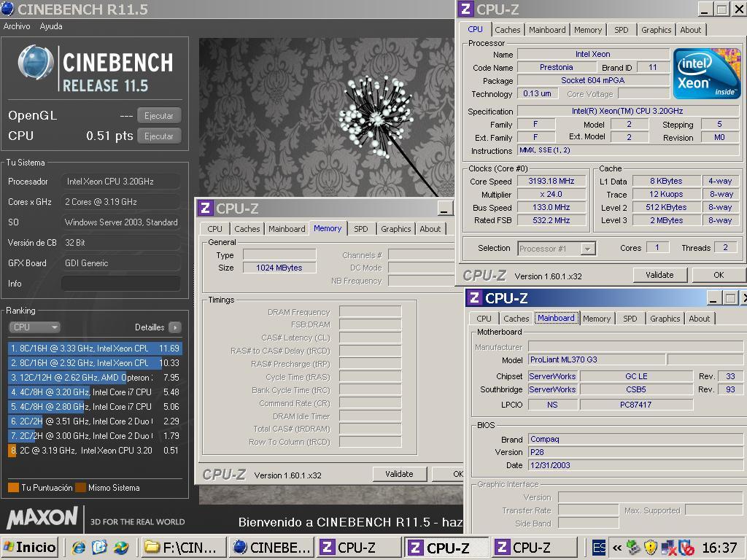Switch to Memory tab in Mainboard CPU-Z window

[597, 319]
